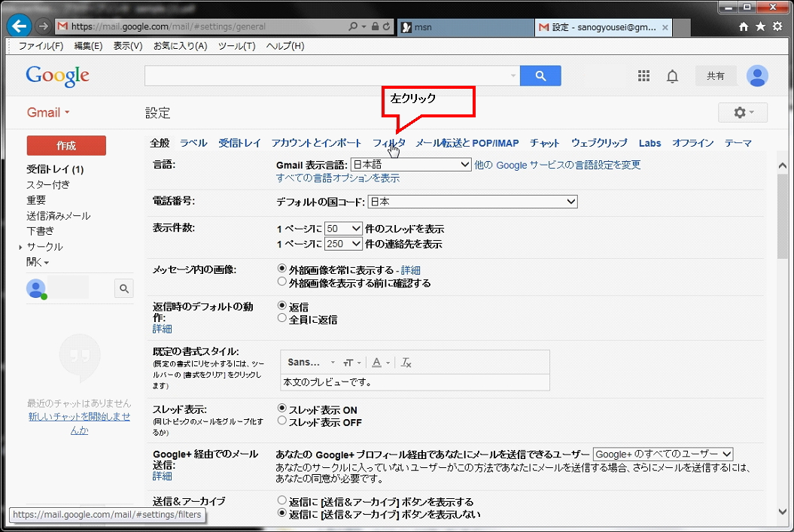This screenshot has height=532, width=794.
Task: Click the notifications bell
Action: tap(672, 75)
